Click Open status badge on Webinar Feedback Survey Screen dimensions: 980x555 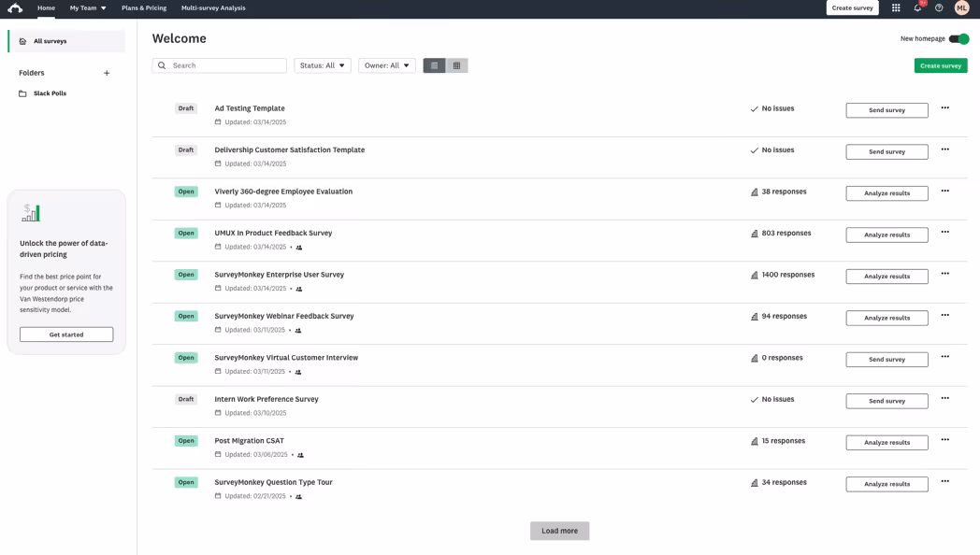point(186,317)
